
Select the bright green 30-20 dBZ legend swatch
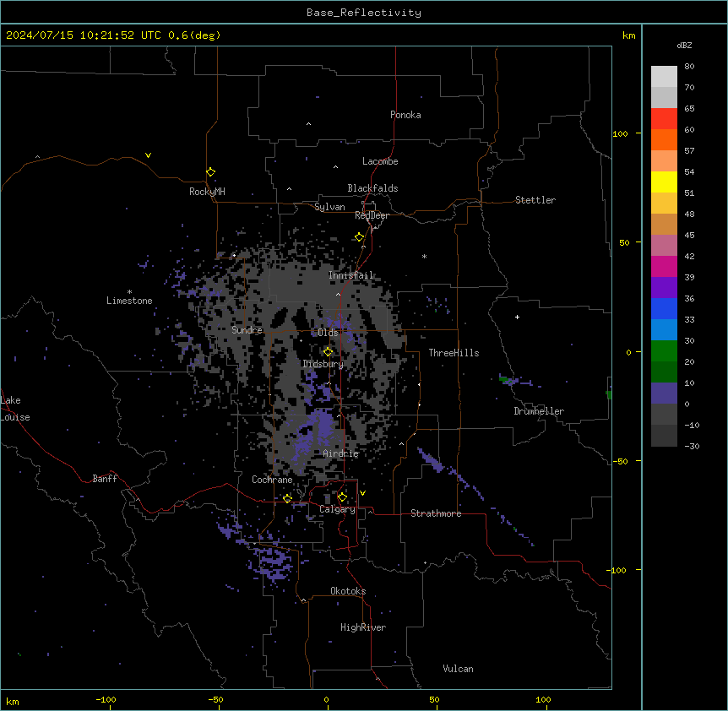point(664,351)
